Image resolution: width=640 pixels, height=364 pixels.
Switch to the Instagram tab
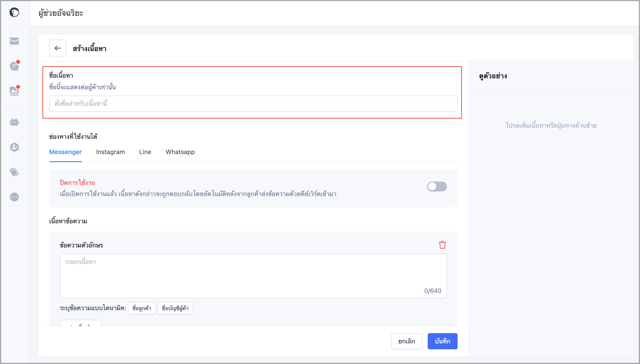pyautogui.click(x=110, y=152)
